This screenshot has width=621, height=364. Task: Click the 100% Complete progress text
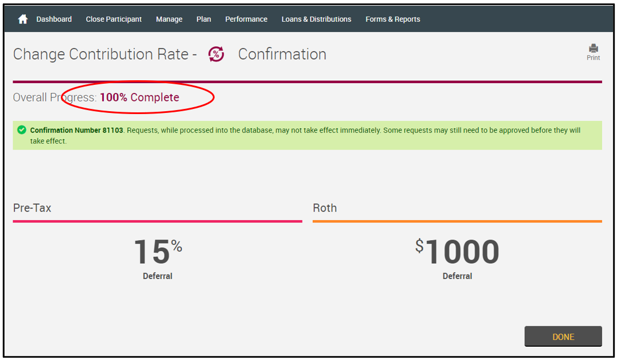pos(139,97)
